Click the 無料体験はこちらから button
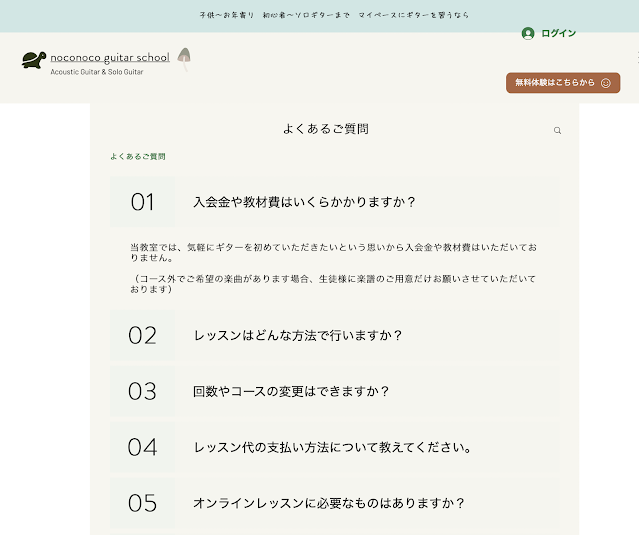Screen dimensions: 639x535 click(563, 83)
